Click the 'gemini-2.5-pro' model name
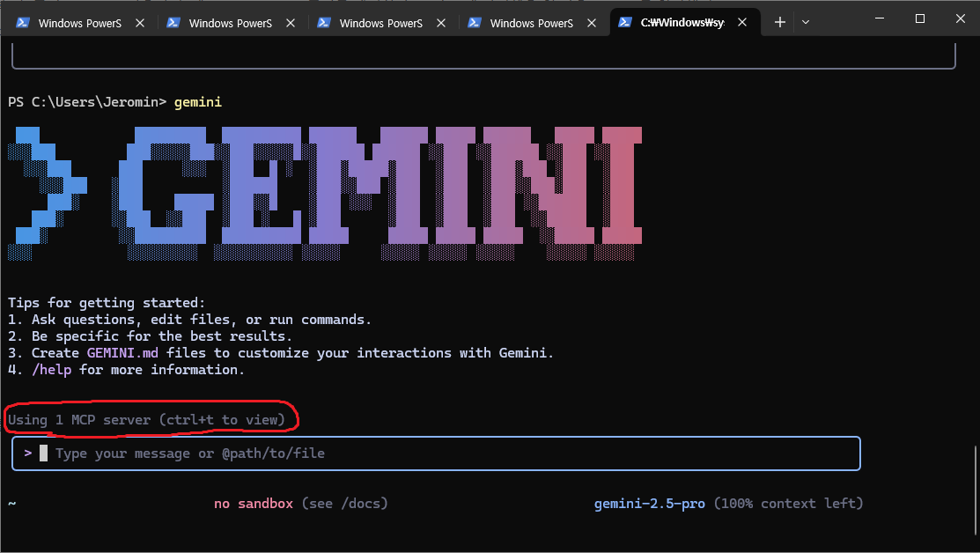Screen dimensions: 980x553 click(650, 504)
